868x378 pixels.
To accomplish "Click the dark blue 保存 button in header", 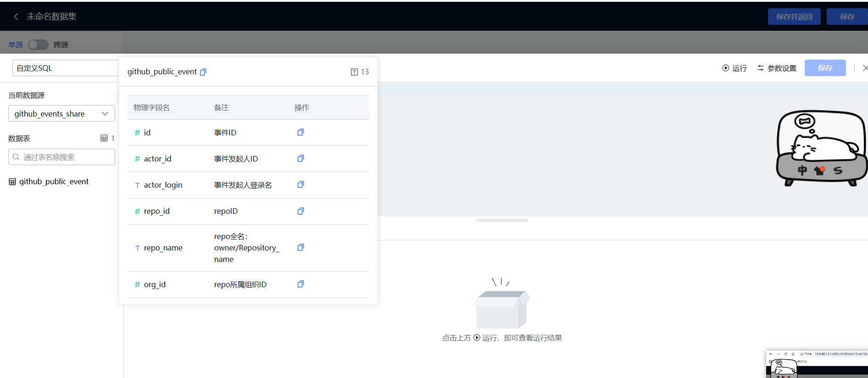I will point(847,17).
